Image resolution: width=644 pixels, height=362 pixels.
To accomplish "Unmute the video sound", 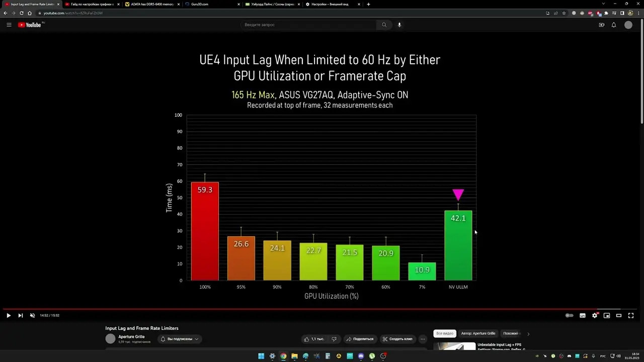I will [x=33, y=315].
